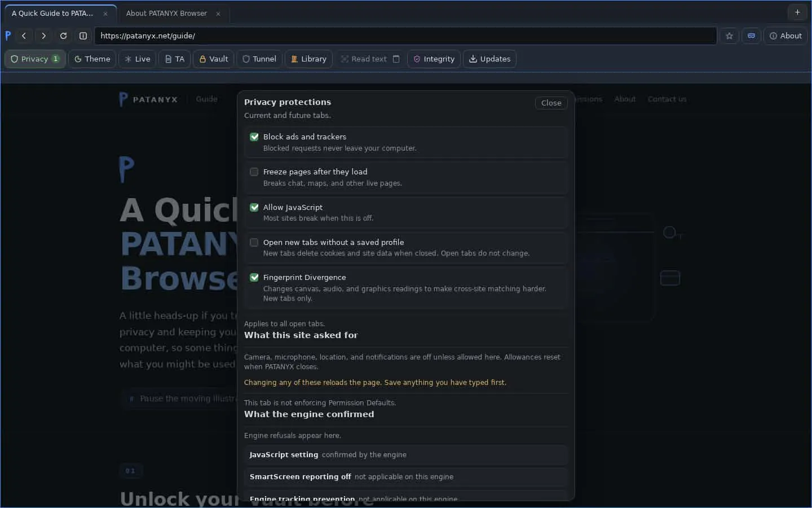The height and width of the screenshot is (508, 812).
Task: Click the 'What this site asked for' heading
Action: [x=301, y=335]
